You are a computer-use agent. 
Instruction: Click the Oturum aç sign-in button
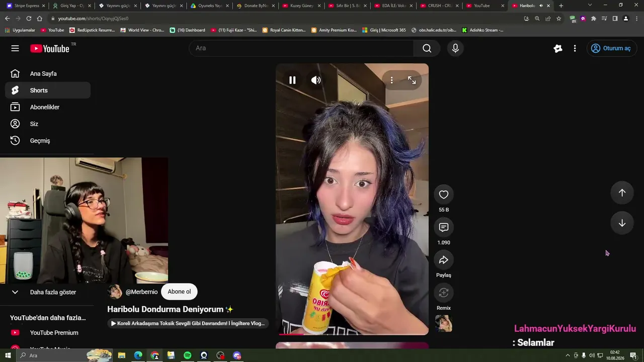(612, 48)
